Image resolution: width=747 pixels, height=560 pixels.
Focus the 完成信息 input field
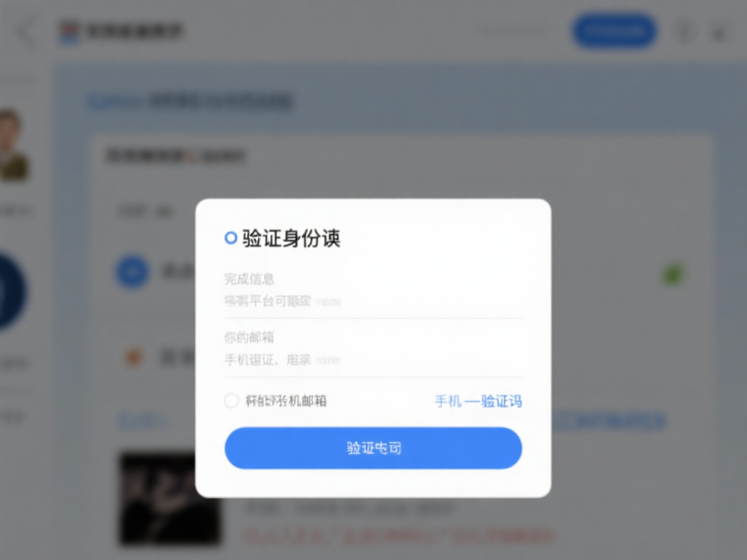point(373,301)
